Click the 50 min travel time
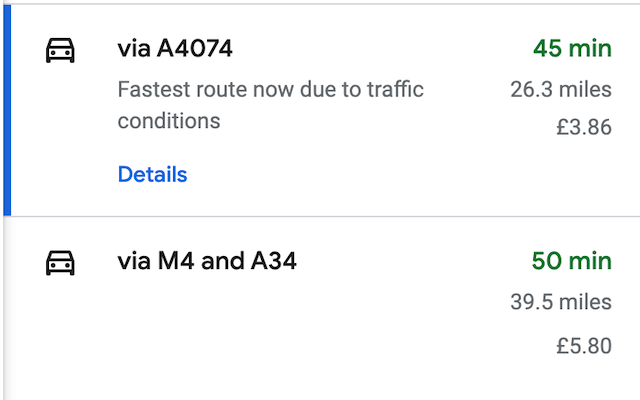The width and height of the screenshot is (640, 400). [x=571, y=261]
